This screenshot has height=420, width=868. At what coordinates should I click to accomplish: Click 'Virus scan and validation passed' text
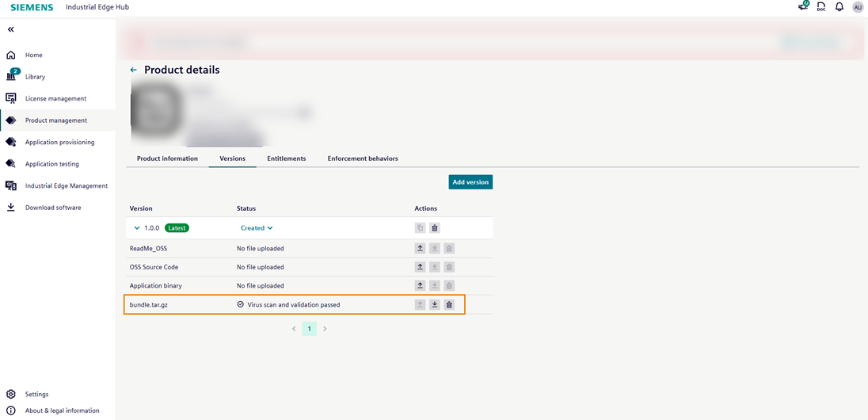pos(293,305)
